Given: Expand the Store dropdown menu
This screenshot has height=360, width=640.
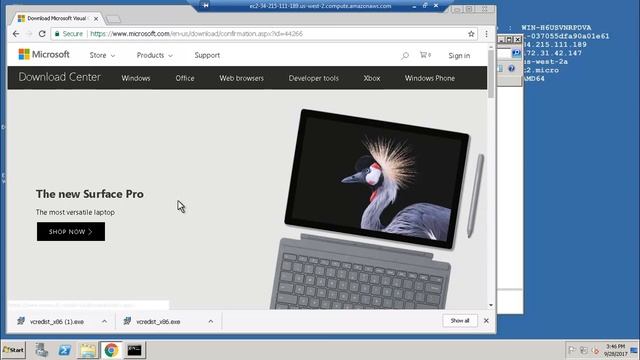Looking at the screenshot, I should point(102,55).
